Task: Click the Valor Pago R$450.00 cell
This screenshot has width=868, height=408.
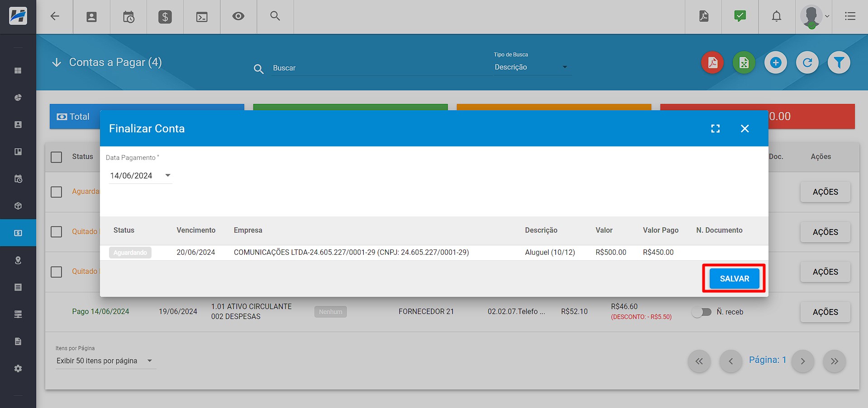Action: pyautogui.click(x=658, y=252)
